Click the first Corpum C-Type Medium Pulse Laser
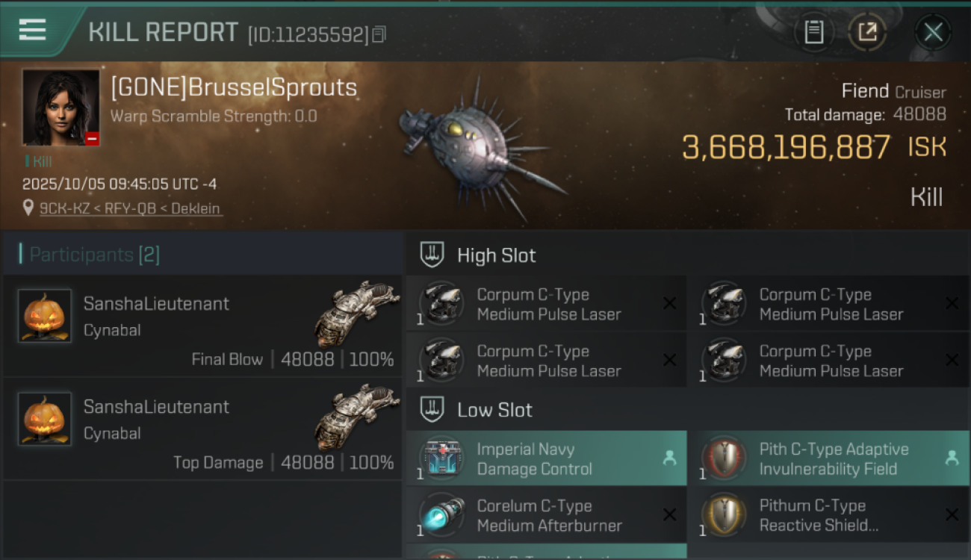The width and height of the screenshot is (971, 560). pos(546,305)
